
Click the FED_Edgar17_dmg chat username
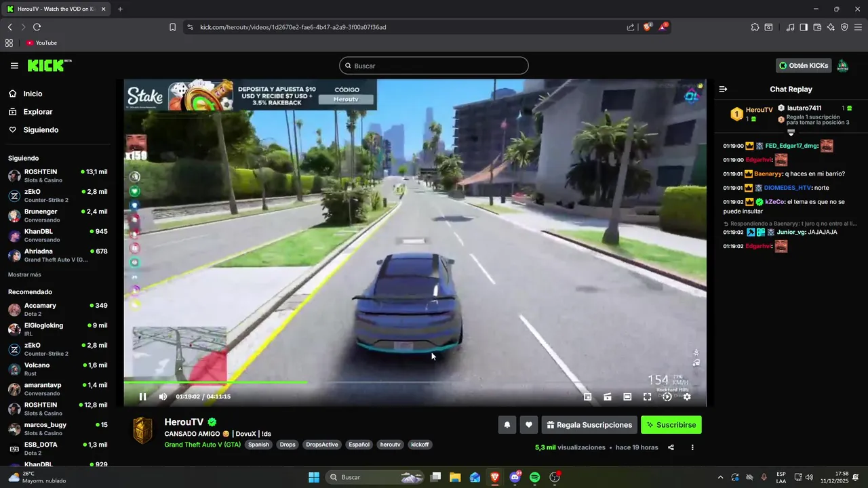point(791,146)
